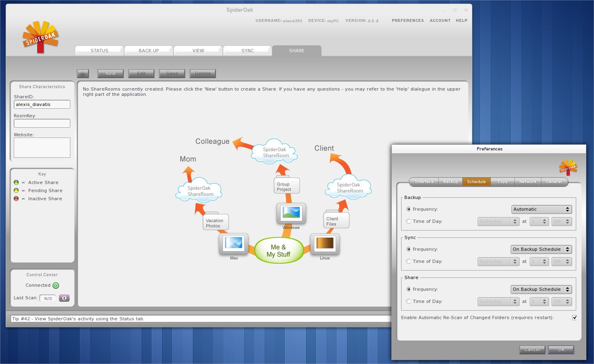594x364 pixels.
Task: Click the SpiderOak logo in Preferences dialog
Action: [x=568, y=167]
